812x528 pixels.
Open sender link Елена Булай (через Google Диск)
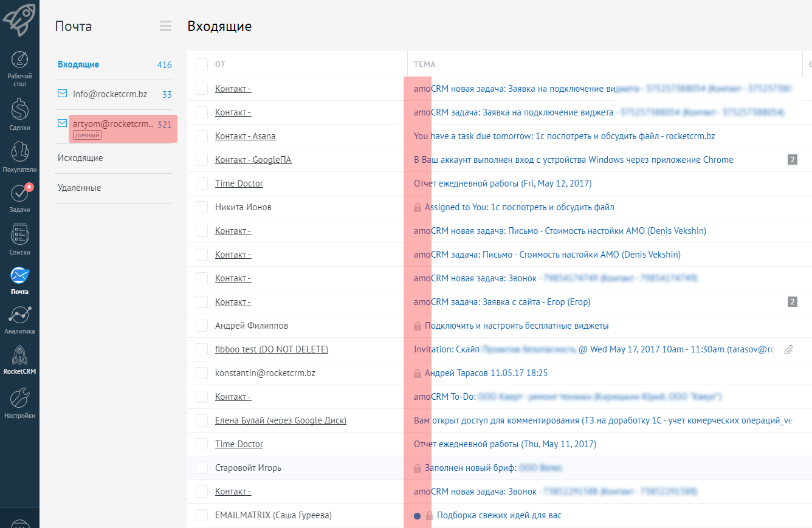pos(281,420)
